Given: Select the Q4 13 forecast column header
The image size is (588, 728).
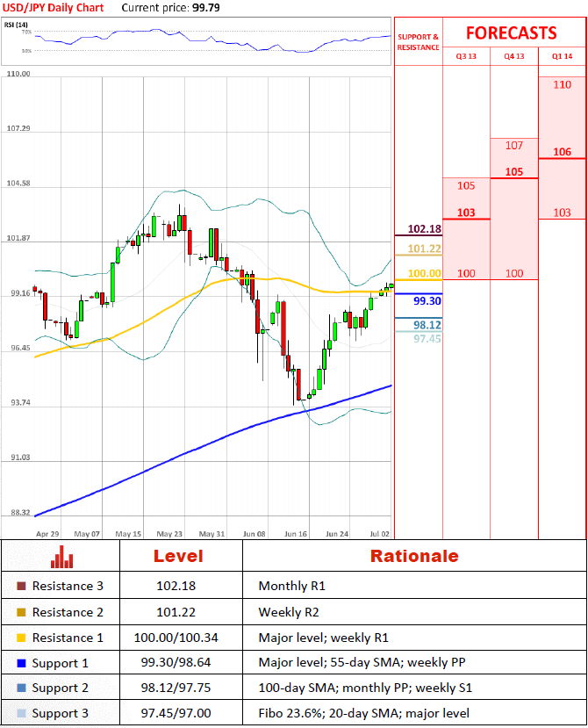Looking at the screenshot, I should [514, 56].
